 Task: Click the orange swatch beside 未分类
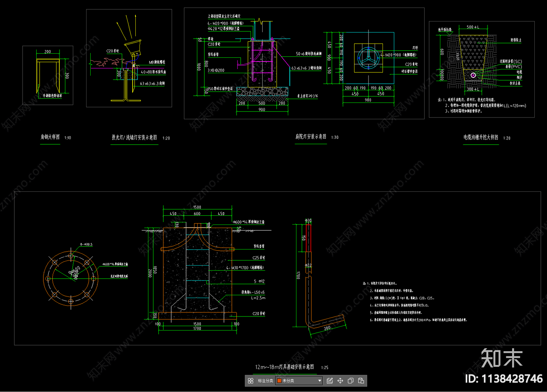pos(279,381)
